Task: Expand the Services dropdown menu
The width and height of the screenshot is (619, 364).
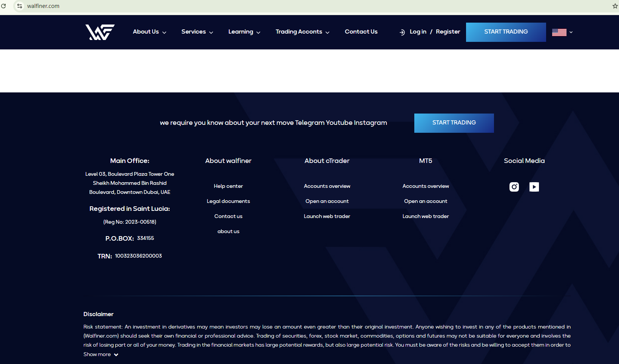Action: 197,32
